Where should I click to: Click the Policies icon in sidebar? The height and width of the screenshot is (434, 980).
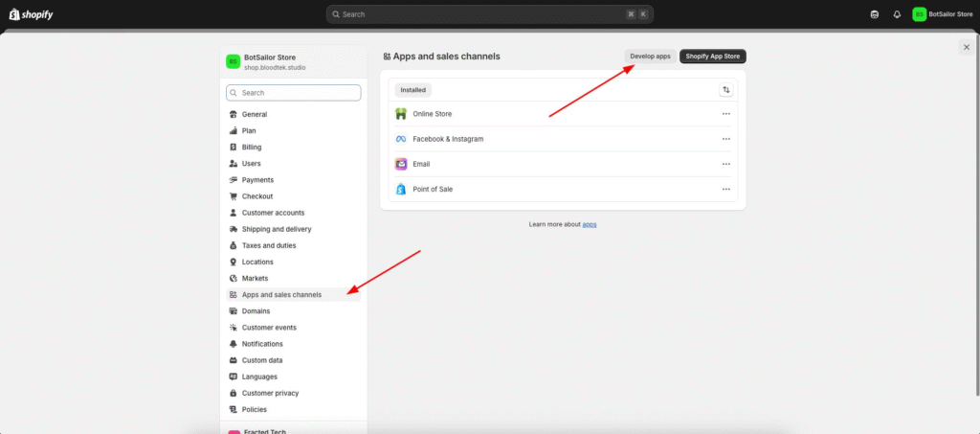point(234,410)
